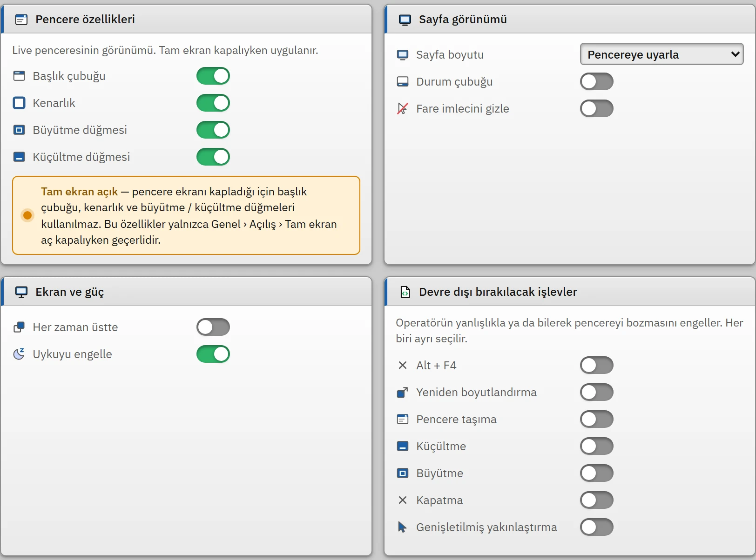Enable Her zaman üstte switch

point(213,327)
